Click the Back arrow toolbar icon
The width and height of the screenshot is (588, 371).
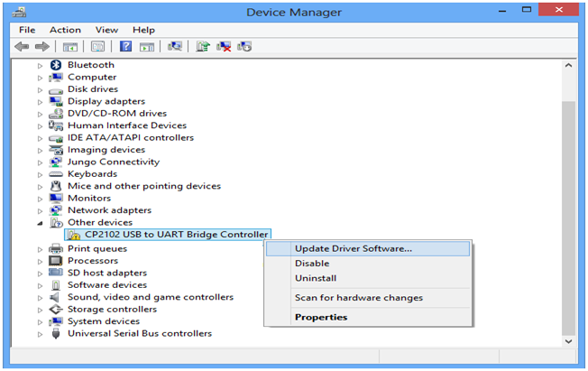21,46
